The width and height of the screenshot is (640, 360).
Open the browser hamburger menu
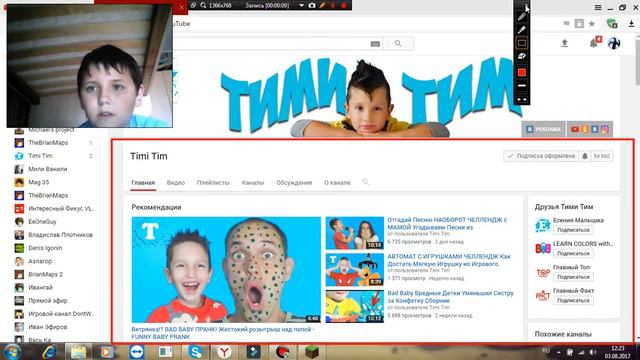598,7
